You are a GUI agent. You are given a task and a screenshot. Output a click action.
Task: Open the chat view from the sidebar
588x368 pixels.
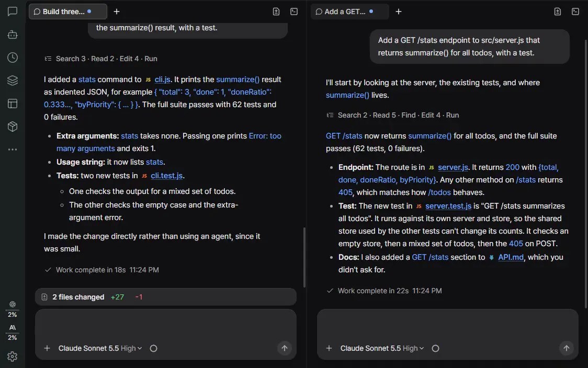click(x=13, y=11)
